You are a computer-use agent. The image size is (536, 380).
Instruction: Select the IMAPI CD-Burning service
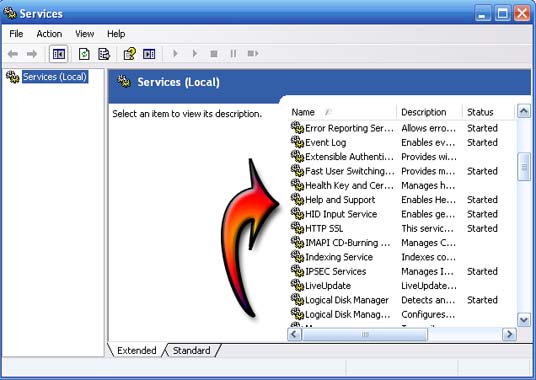(402, 243)
